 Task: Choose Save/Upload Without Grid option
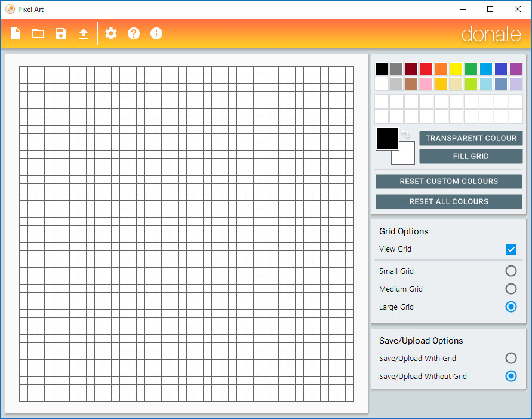[511, 376]
